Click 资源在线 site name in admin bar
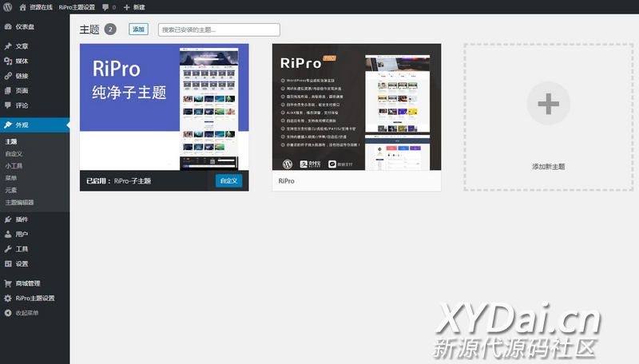Screen dimensions: 639x364 click(x=41, y=7)
